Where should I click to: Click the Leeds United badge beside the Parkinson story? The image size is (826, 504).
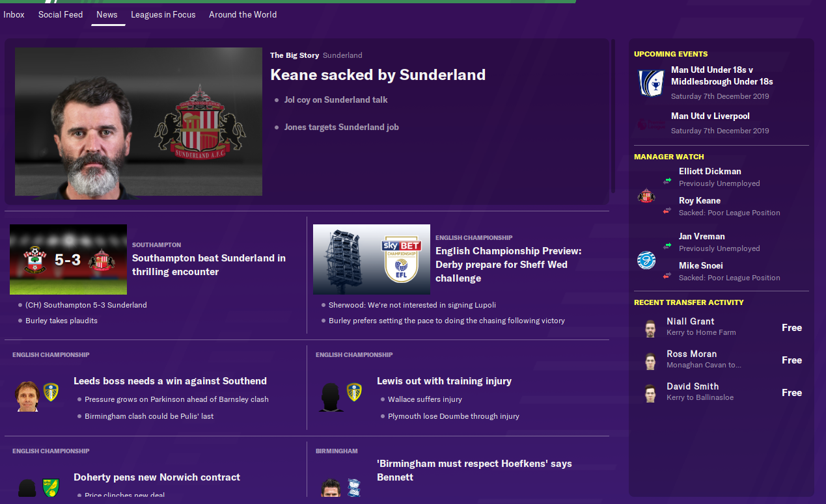[x=51, y=392]
